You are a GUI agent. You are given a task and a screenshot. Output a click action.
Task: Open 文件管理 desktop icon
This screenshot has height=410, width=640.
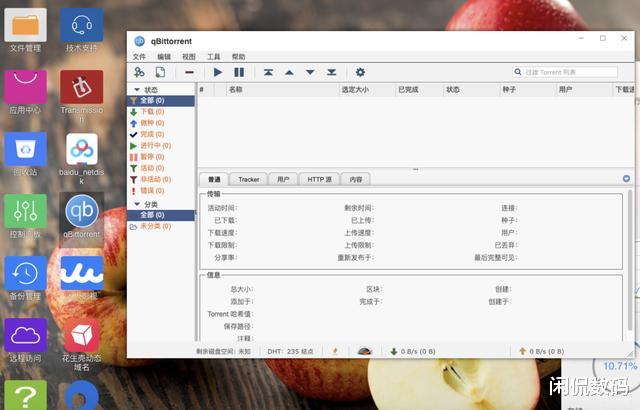[25, 31]
